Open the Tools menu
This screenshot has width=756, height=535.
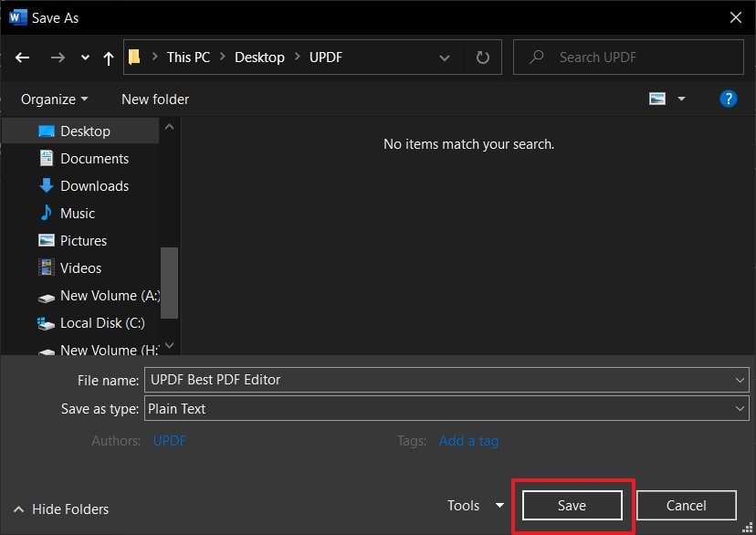click(474, 505)
